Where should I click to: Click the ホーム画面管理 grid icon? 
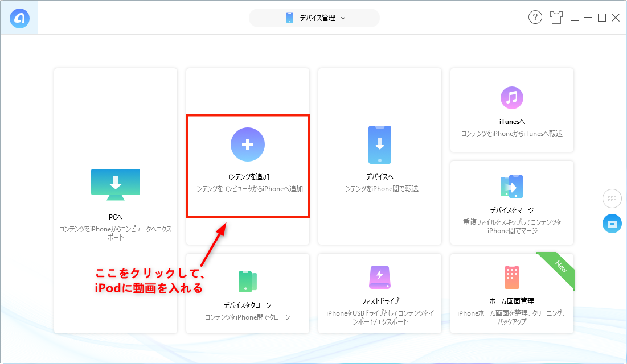[x=512, y=278]
